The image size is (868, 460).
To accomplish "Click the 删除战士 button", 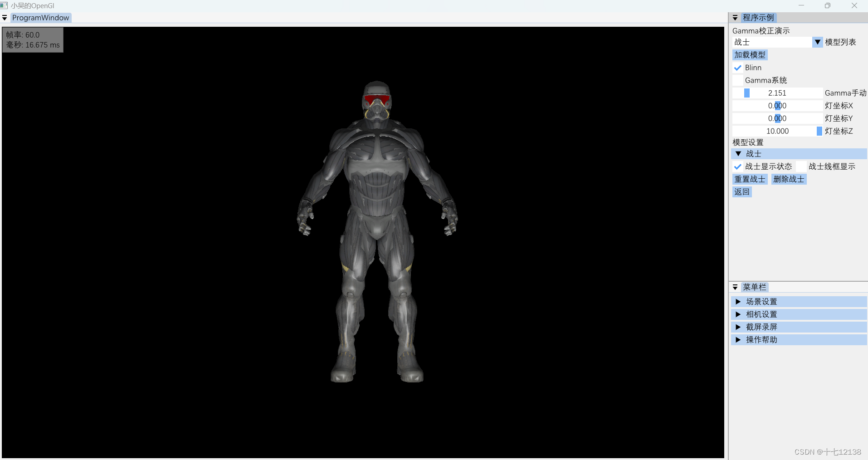I will point(789,179).
